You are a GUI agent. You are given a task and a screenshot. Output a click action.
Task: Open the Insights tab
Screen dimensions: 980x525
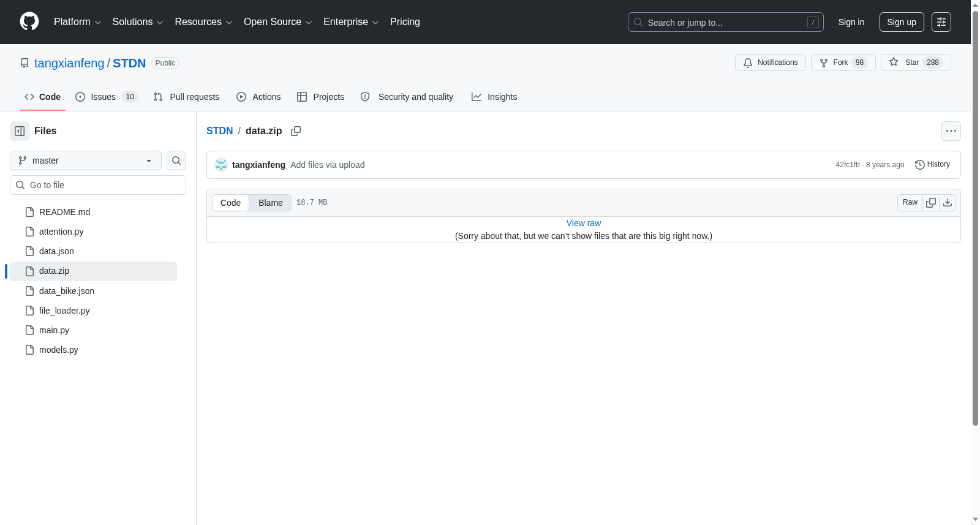tap(494, 97)
